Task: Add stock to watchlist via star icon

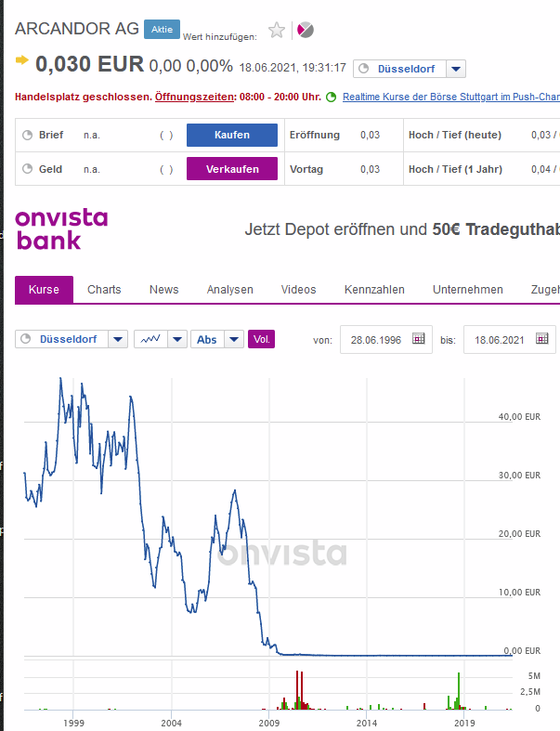Action: 277,31
